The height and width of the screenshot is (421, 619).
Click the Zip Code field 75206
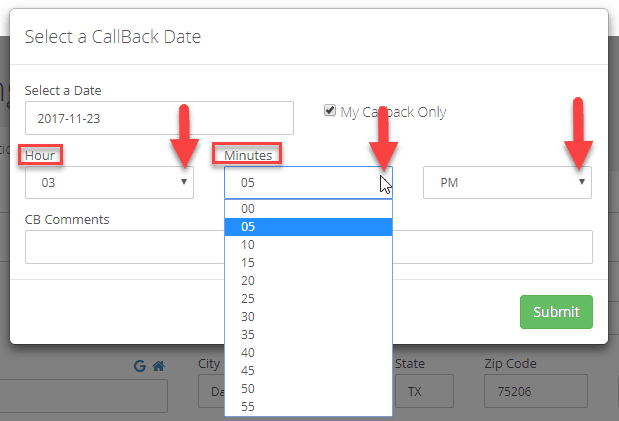click(x=536, y=391)
